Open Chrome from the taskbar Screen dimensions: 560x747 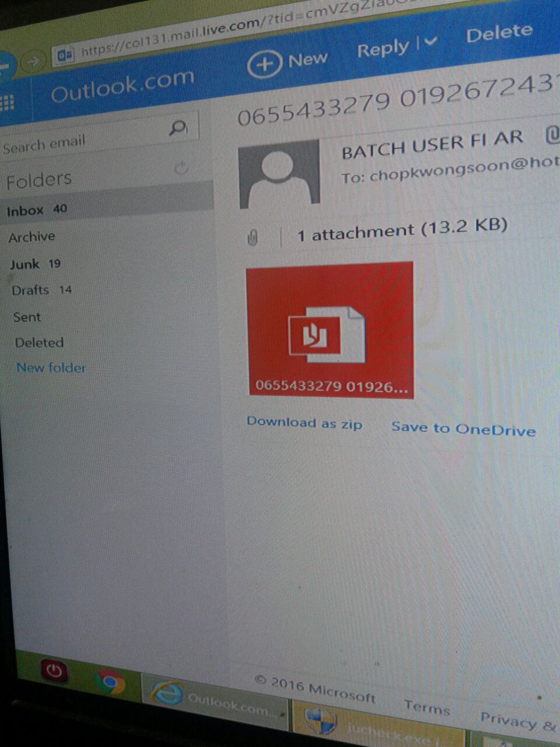[110, 681]
